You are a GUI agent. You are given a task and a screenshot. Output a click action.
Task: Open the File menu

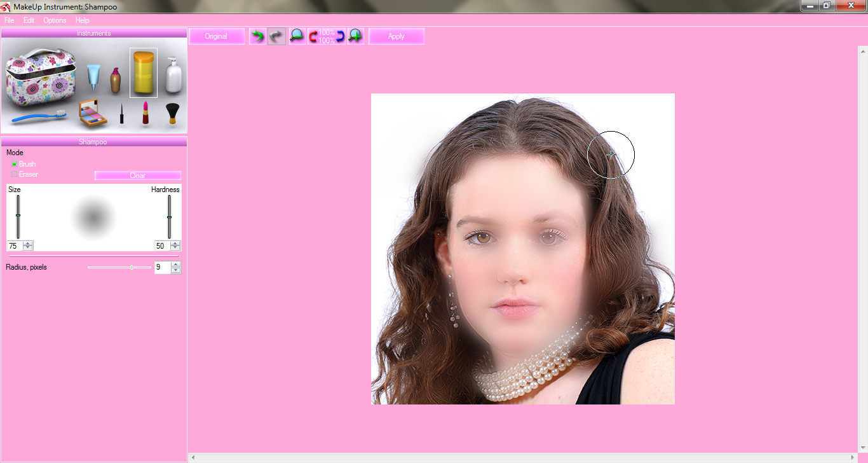[9, 20]
